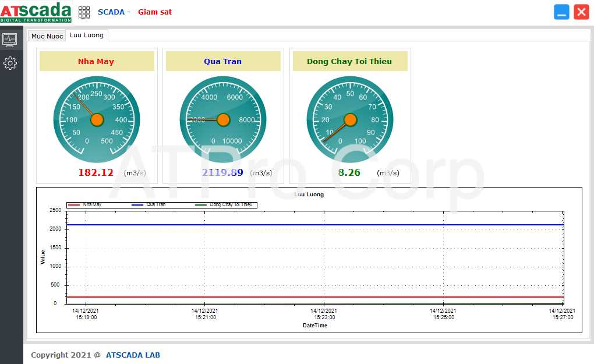
Task: Click the ATSCADA logo
Action: point(36,12)
